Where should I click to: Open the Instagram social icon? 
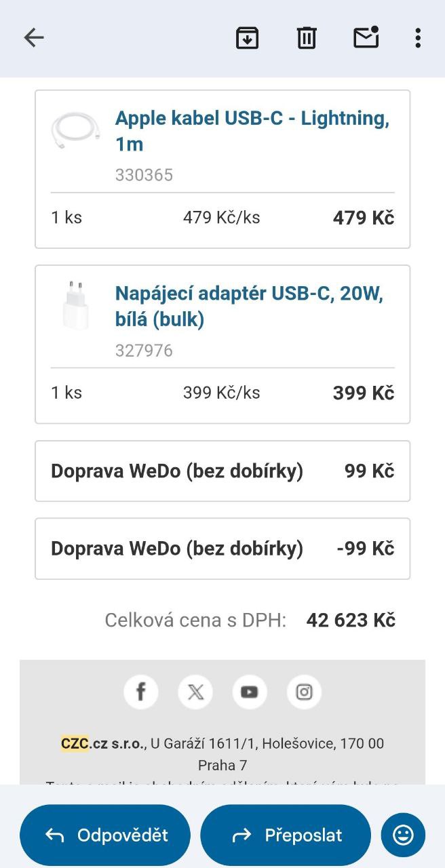coord(304,692)
